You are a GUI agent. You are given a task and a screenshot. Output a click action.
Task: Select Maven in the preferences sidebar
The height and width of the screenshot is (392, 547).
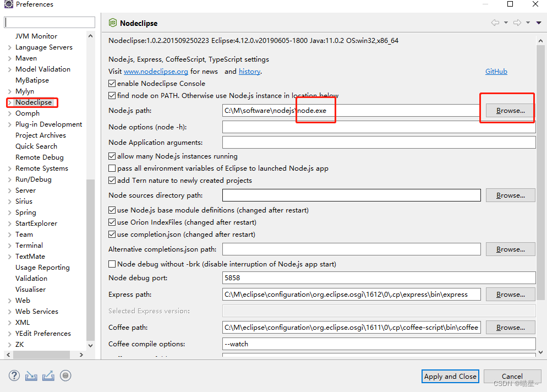25,58
